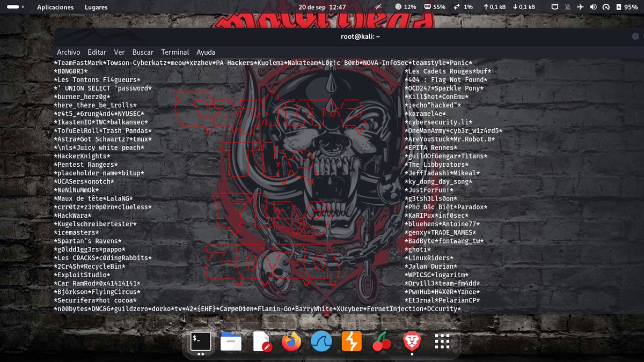Screen dimensions: 644x362
Task: Open the Aplicaciones menu in top bar
Action: (x=55, y=7)
